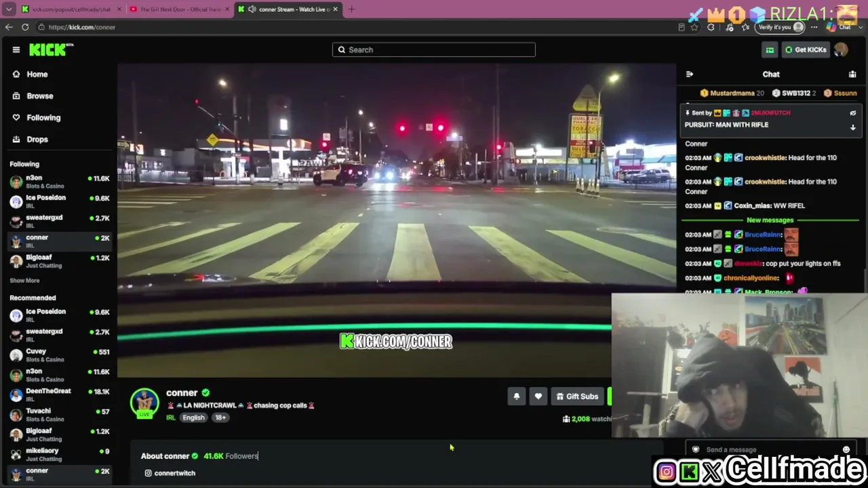
Task: Open mikeliaory in Recommended channels
Action: point(60,453)
